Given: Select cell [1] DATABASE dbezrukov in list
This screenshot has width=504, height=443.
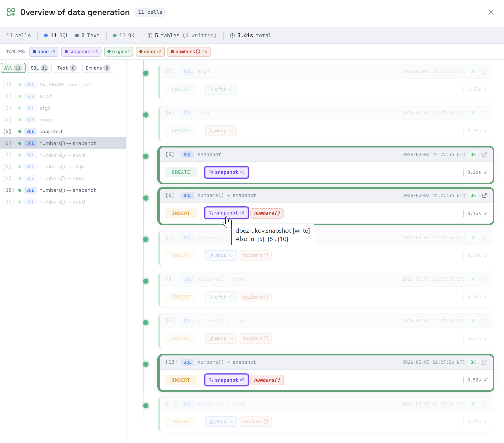Looking at the screenshot, I should (63, 84).
